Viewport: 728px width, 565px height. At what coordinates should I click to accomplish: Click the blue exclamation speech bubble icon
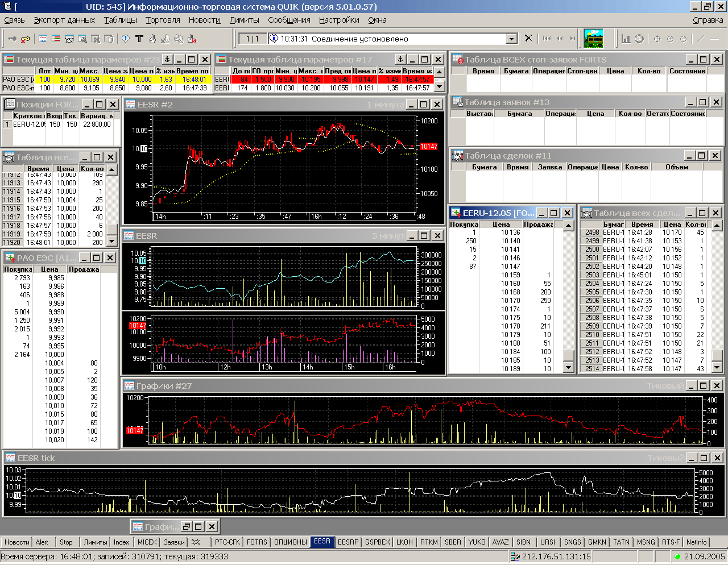pos(126,39)
